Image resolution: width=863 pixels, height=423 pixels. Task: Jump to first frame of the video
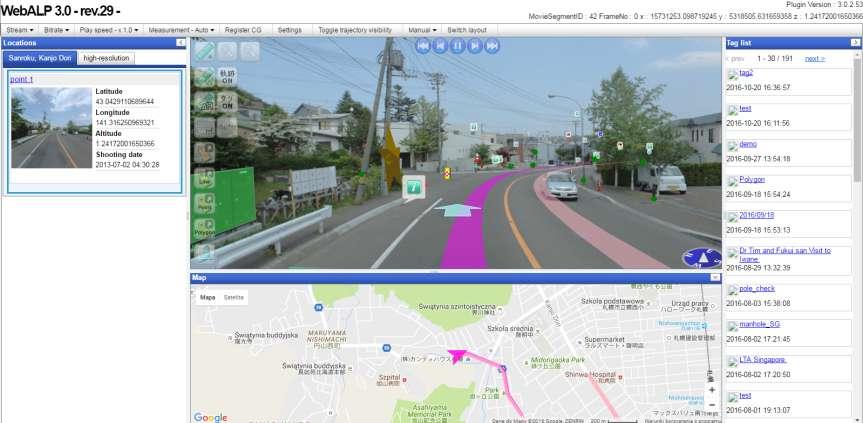(423, 46)
